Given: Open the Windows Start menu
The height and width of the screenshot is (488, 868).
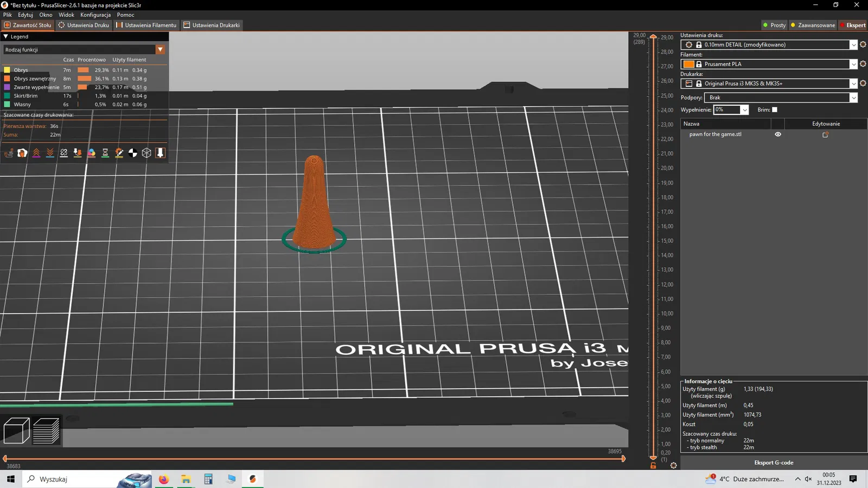Looking at the screenshot, I should coord(11,479).
